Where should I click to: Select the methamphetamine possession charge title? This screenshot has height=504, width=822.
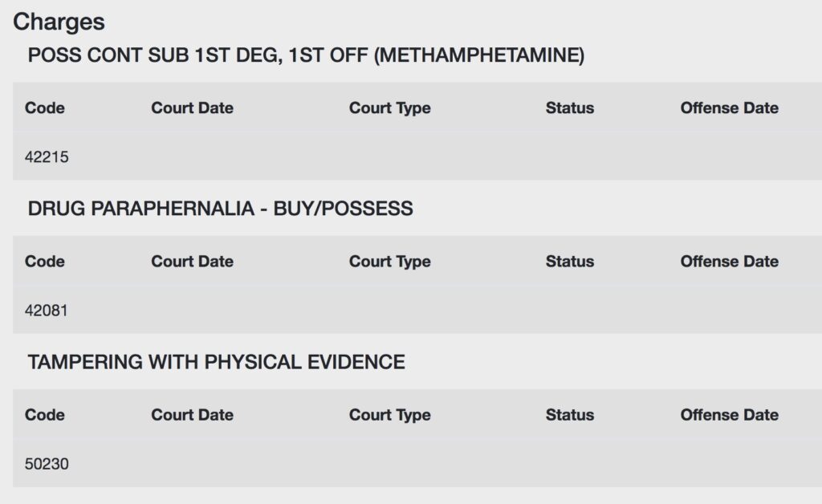[x=306, y=55]
